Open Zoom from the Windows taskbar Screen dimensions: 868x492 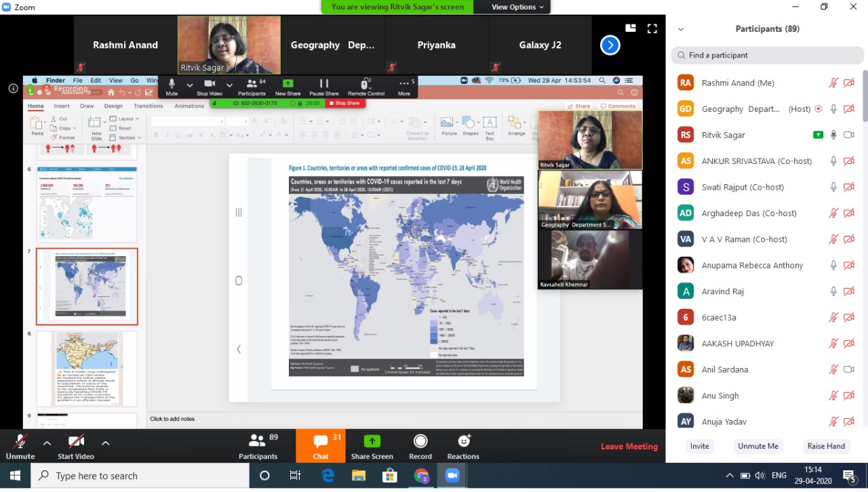[452, 476]
